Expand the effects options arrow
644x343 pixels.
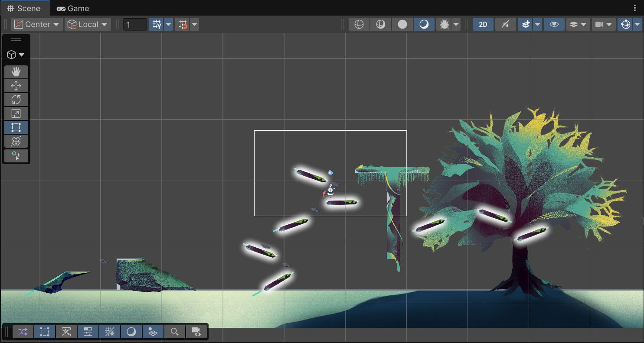click(x=537, y=24)
